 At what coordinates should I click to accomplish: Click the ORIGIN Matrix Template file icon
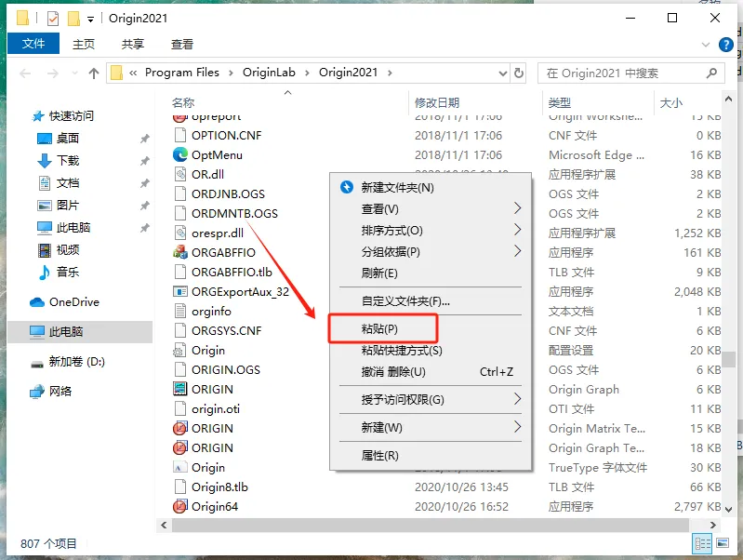tap(180, 428)
